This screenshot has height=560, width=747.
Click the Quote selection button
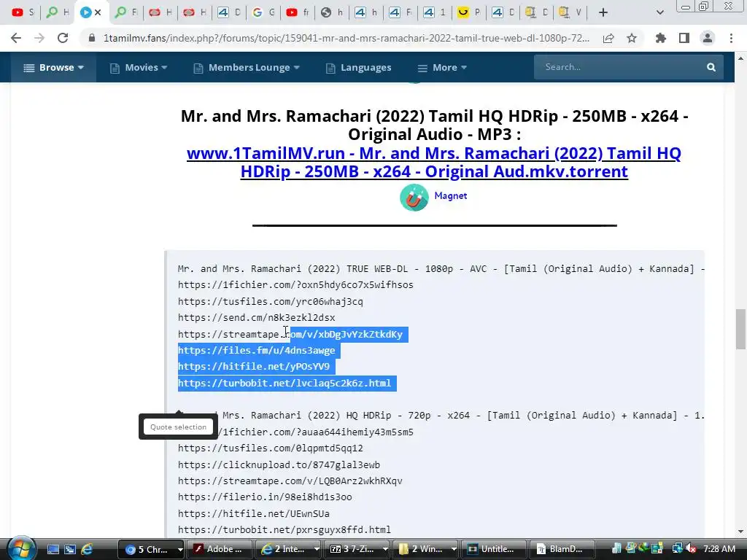coord(178,427)
